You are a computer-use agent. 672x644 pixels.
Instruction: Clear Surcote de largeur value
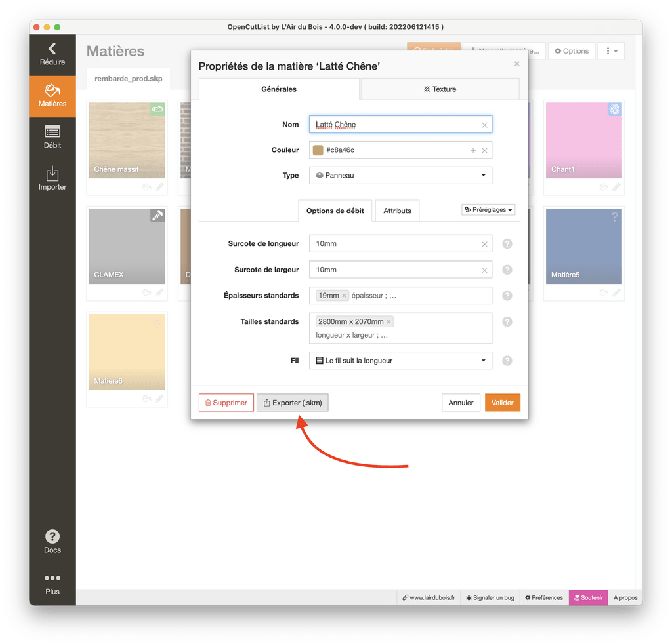(484, 270)
